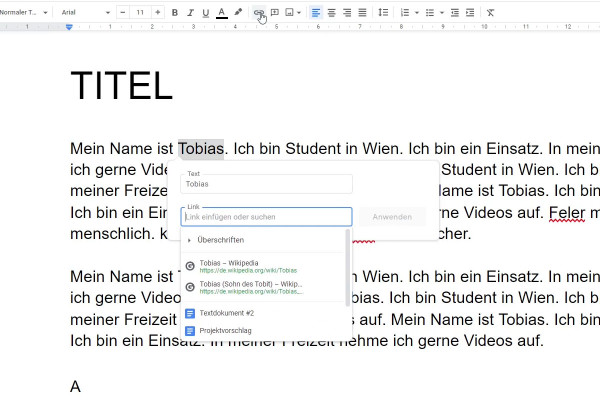Open the highlight color marker tool
This screenshot has width=600, height=400.
coord(238,13)
